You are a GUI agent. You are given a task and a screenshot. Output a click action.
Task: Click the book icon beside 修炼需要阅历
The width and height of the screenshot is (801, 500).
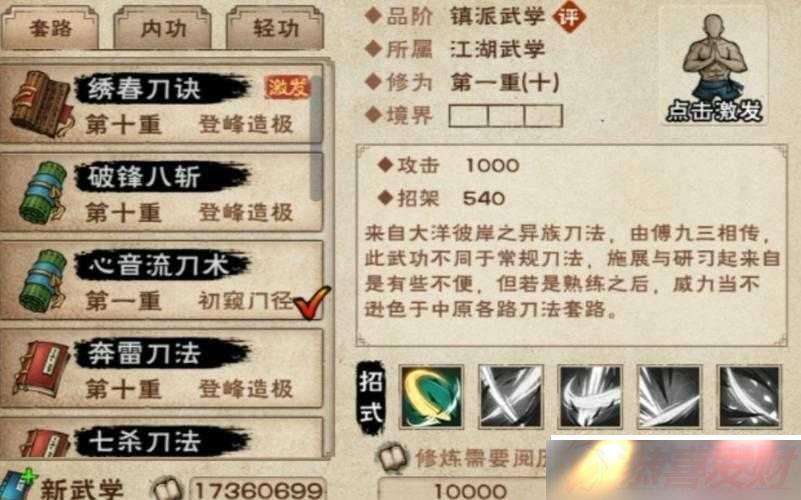[x=392, y=457]
